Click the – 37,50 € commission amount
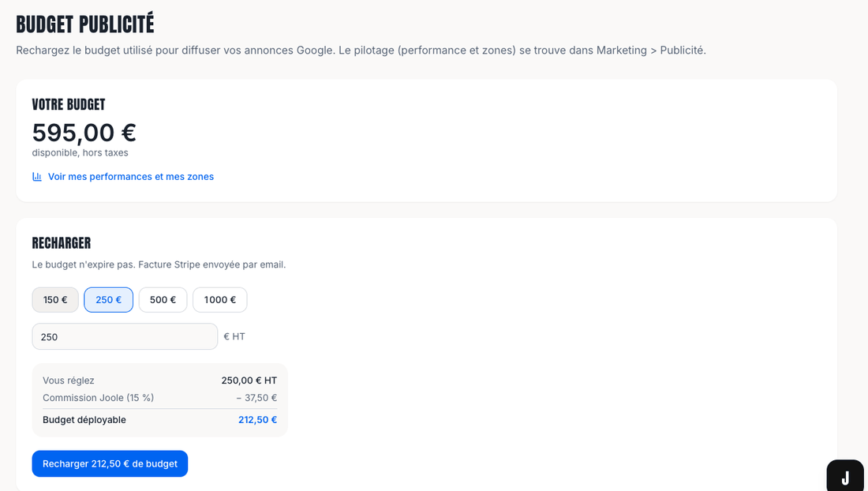Viewport: 868px width, 491px height. pyautogui.click(x=256, y=397)
